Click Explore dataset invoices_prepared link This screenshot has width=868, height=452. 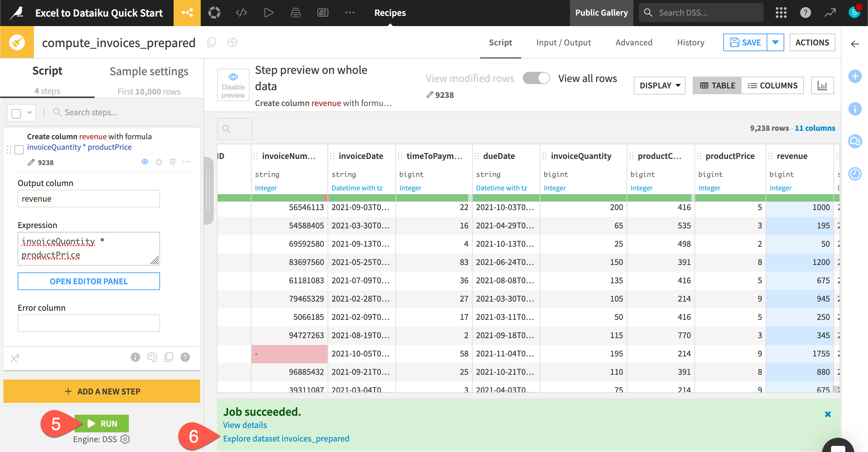(286, 438)
